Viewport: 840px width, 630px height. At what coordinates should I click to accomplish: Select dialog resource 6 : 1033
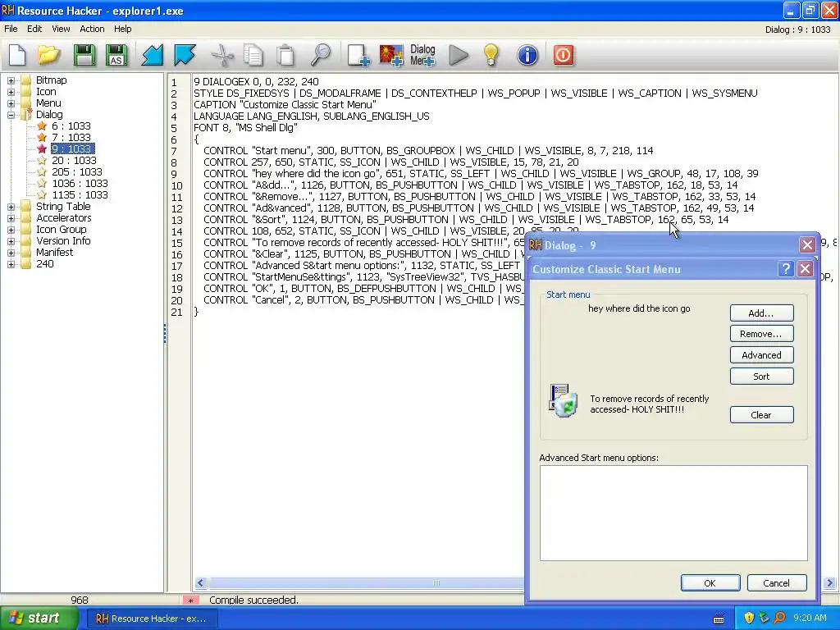71,126
